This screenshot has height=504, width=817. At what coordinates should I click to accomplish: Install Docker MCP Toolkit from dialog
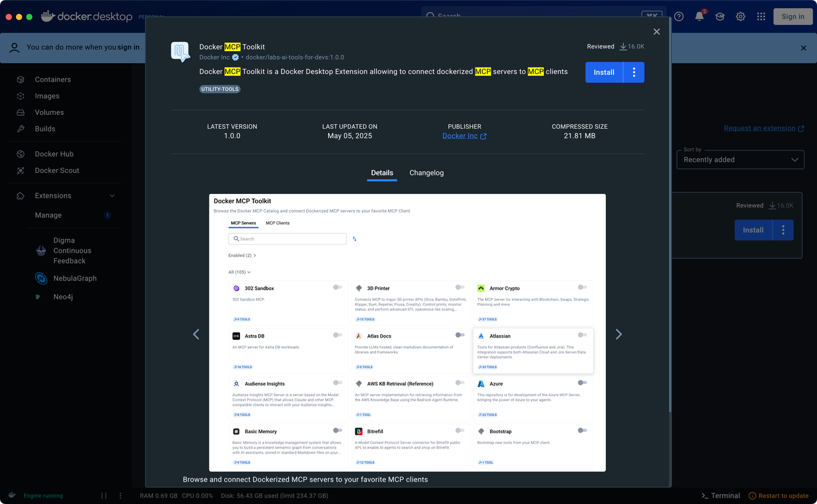604,72
